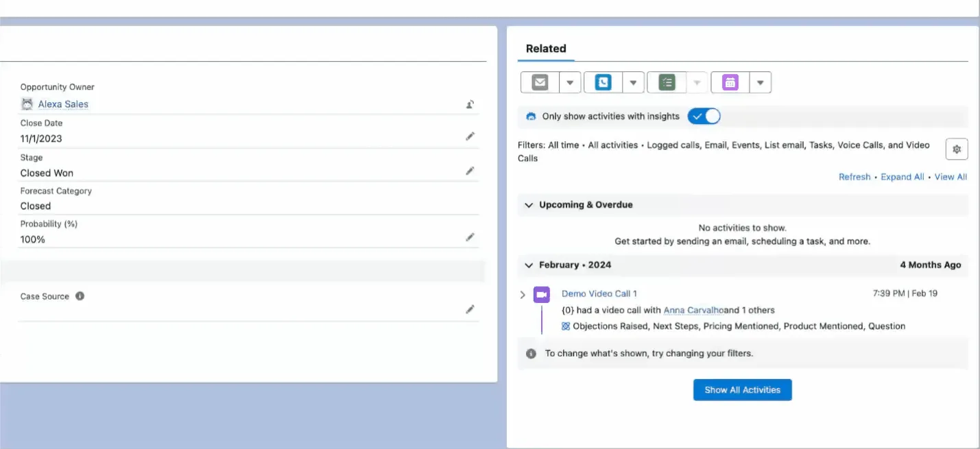Click the 7:39 PM | Feb 19 timestamp
The image size is (980, 449).
click(905, 293)
